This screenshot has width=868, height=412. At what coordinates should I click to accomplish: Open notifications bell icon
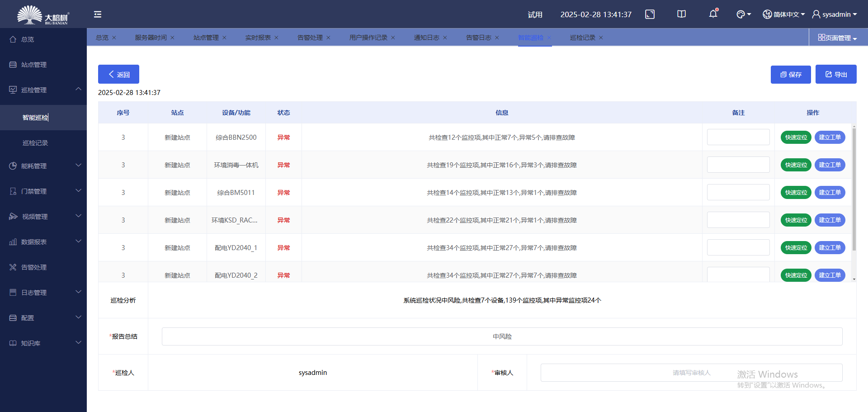pos(713,14)
